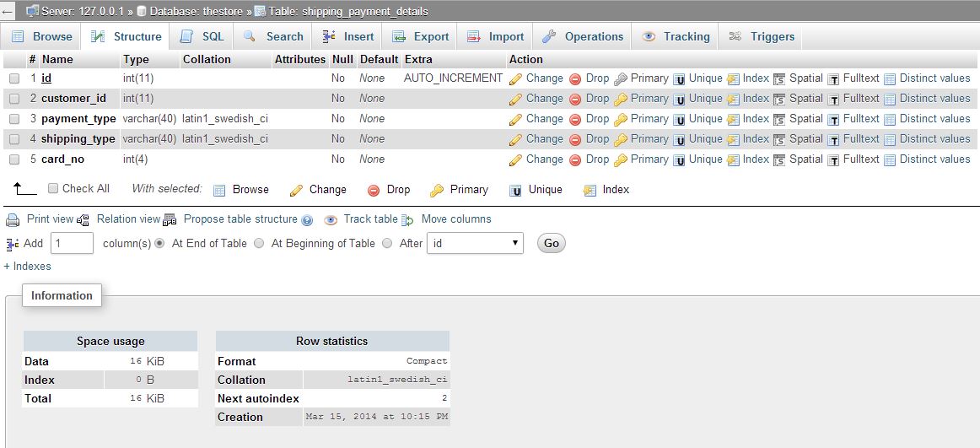Click the Fulltext icon for payment_type row
980x448 pixels.
tap(833, 119)
